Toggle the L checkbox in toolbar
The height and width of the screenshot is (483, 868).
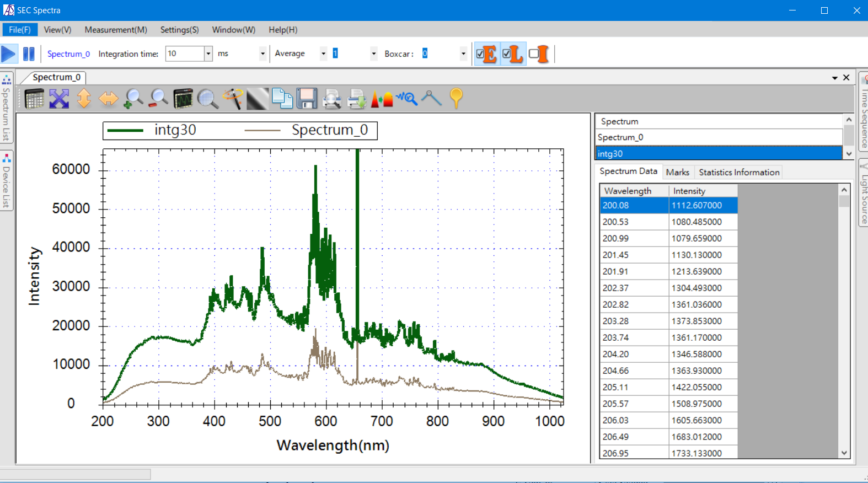click(x=507, y=54)
